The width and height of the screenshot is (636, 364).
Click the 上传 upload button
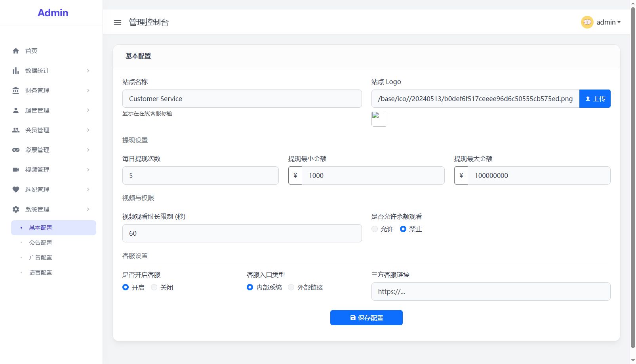[x=595, y=99]
